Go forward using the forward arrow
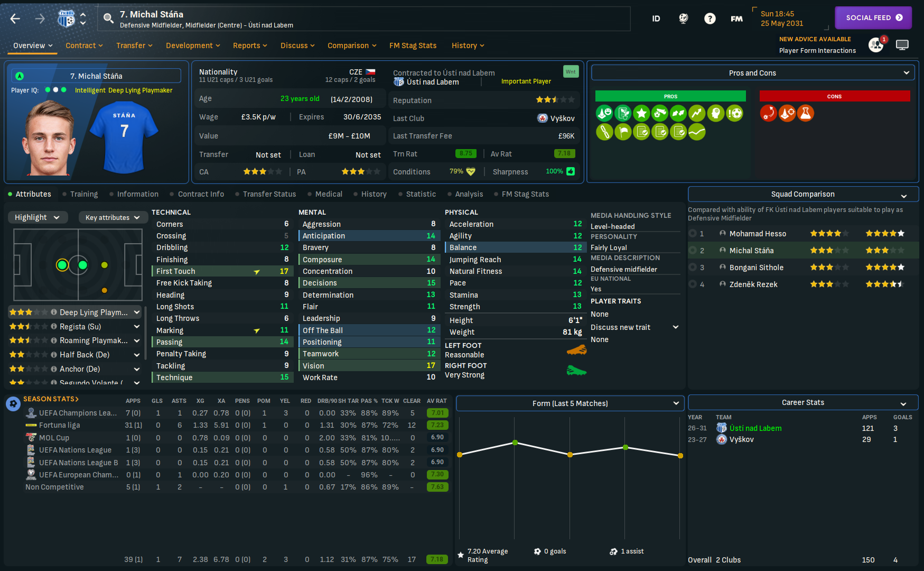Image resolution: width=924 pixels, height=571 pixels. [40, 19]
